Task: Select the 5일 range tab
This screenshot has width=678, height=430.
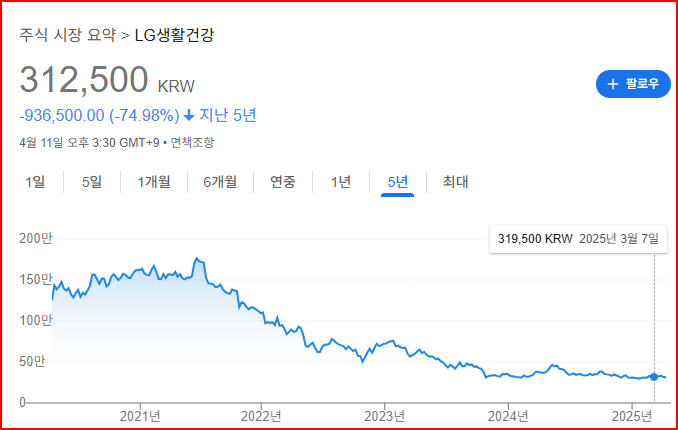Action: 92,182
